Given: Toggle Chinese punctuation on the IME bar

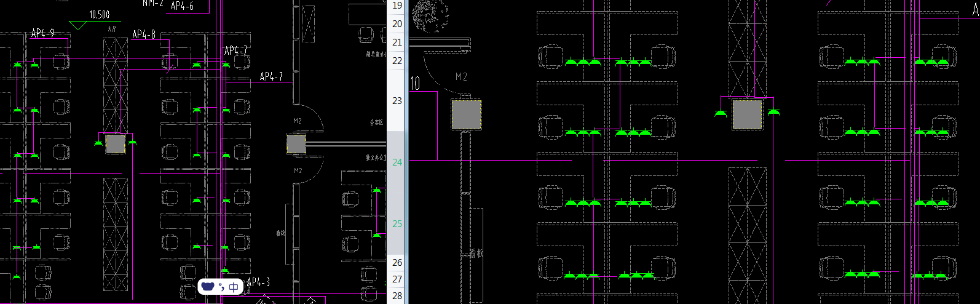Looking at the screenshot, I should 221,287.
